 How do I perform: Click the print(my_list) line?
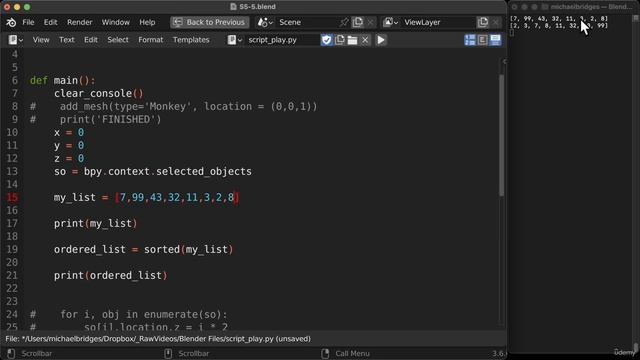[96, 224]
